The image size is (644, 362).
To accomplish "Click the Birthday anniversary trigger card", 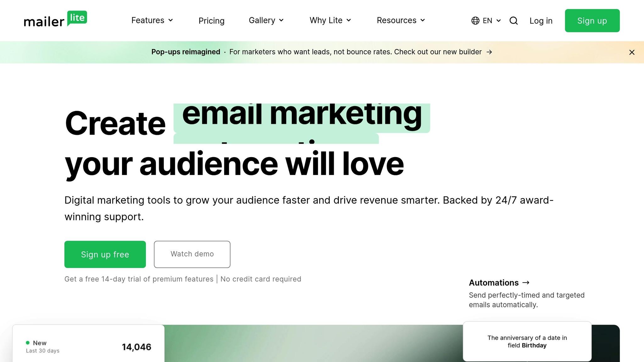I will (527, 342).
